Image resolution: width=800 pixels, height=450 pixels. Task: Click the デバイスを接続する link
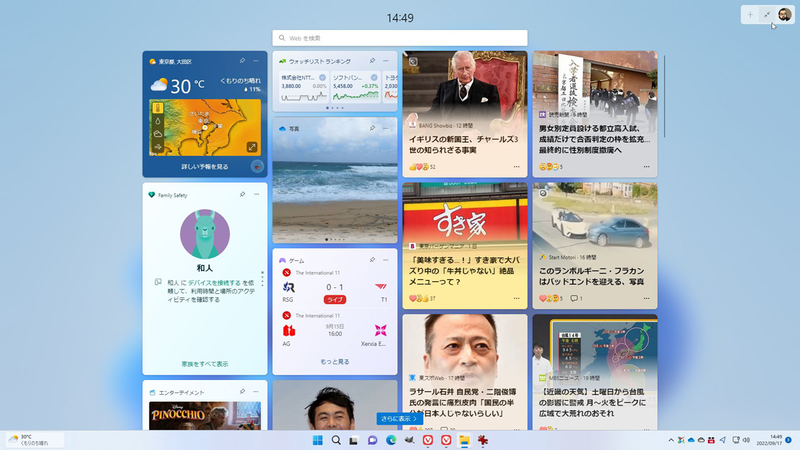click(x=214, y=282)
